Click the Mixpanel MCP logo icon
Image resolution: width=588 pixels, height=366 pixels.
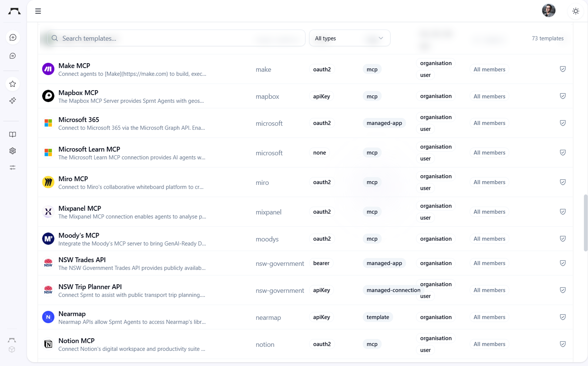pos(48,212)
